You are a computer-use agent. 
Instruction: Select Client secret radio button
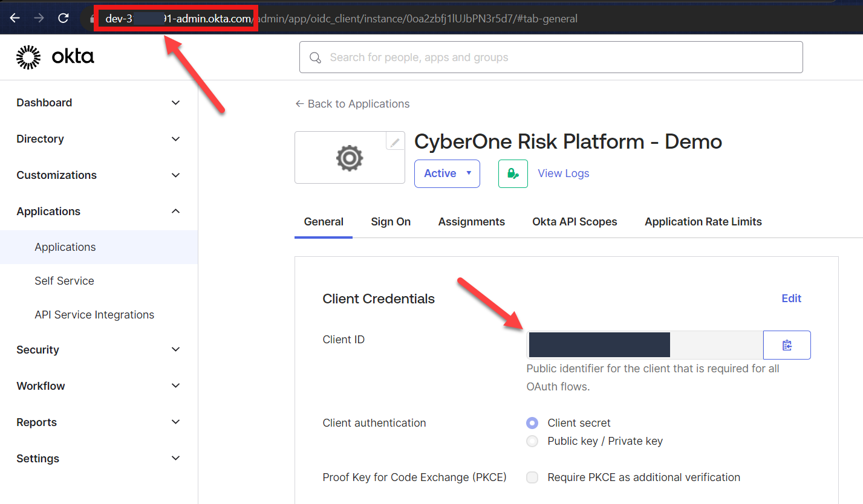click(532, 423)
